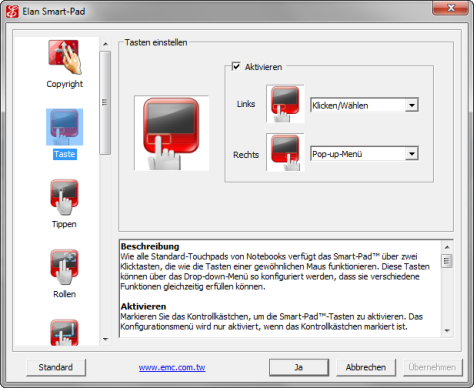Open the Tippen settings icon
This screenshot has width=474, height=388.
tap(64, 197)
